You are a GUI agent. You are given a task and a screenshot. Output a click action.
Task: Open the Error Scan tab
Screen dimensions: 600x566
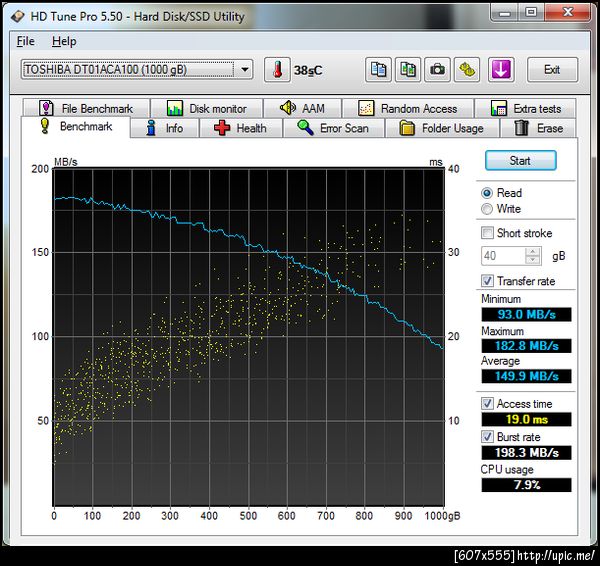point(333,128)
